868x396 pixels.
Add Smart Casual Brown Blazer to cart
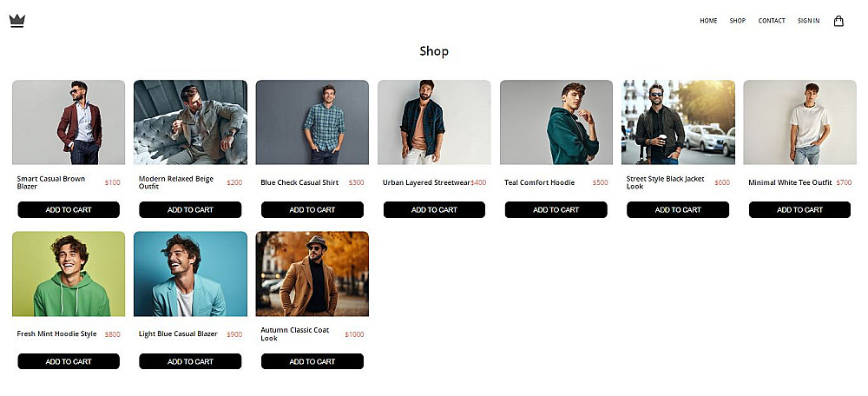[69, 209]
